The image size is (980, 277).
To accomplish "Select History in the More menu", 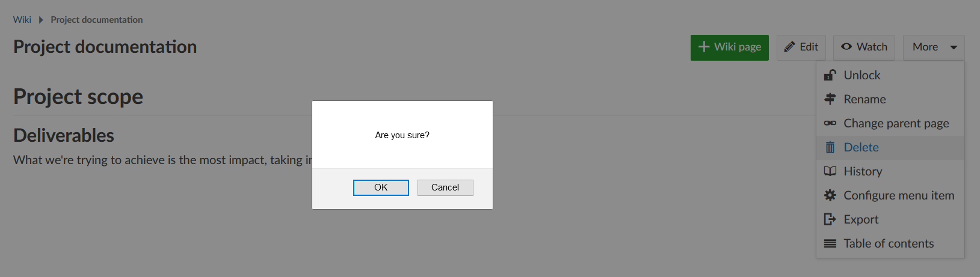I will pyautogui.click(x=863, y=171).
